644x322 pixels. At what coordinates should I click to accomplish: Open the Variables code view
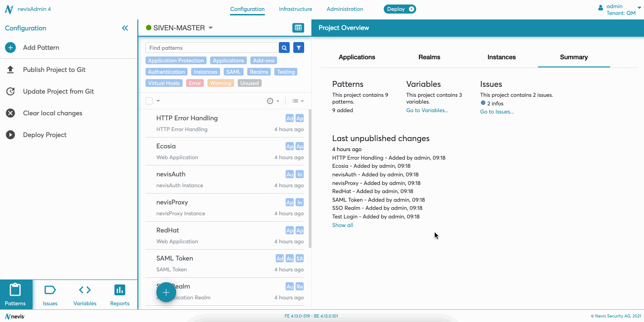[85, 294]
